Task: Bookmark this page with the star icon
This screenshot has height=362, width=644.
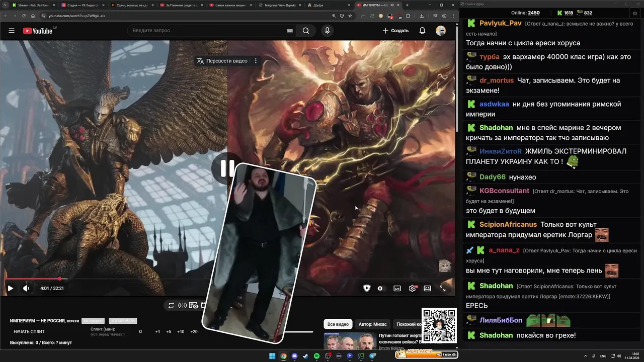Action: 351,16
